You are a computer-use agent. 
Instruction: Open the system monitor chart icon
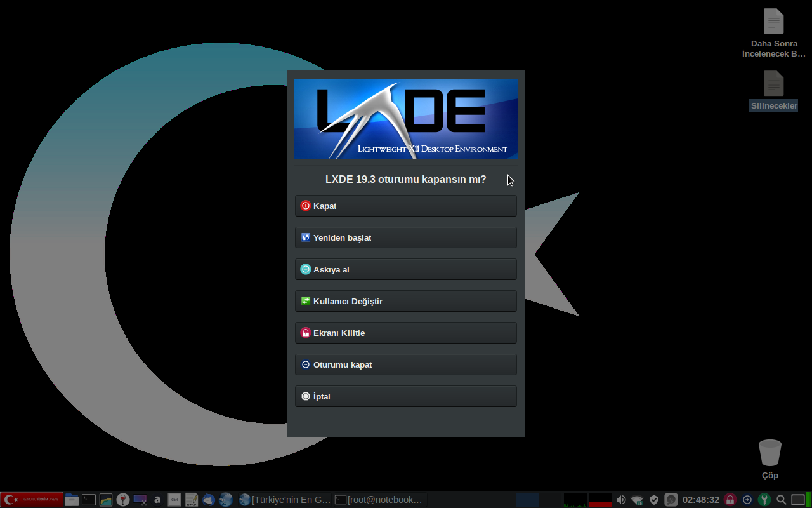[x=106, y=500]
